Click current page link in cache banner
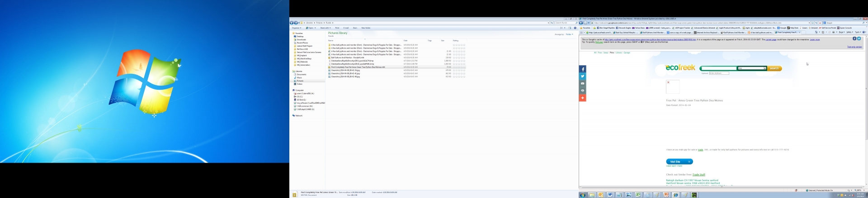868x198 pixels. tap(771, 40)
